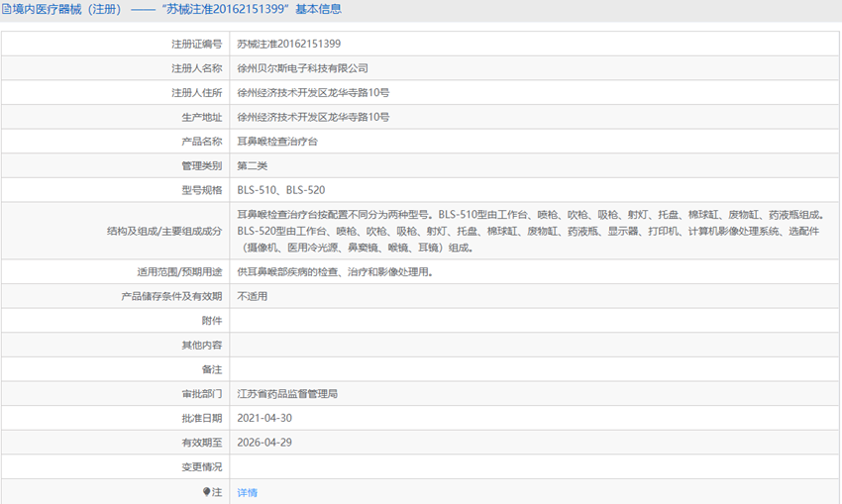Click the 适用范围/预期用途 description text
The width and height of the screenshot is (842, 504).
pos(335,271)
